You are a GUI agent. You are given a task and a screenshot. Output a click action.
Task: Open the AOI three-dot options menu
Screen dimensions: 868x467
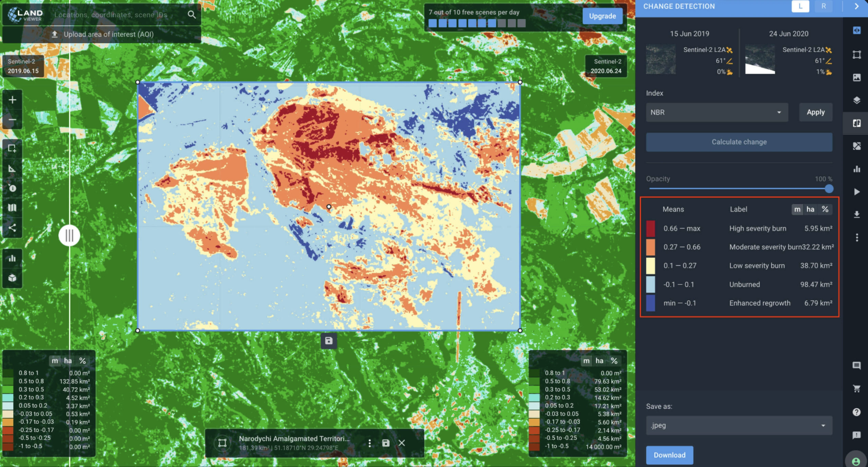pyautogui.click(x=369, y=443)
